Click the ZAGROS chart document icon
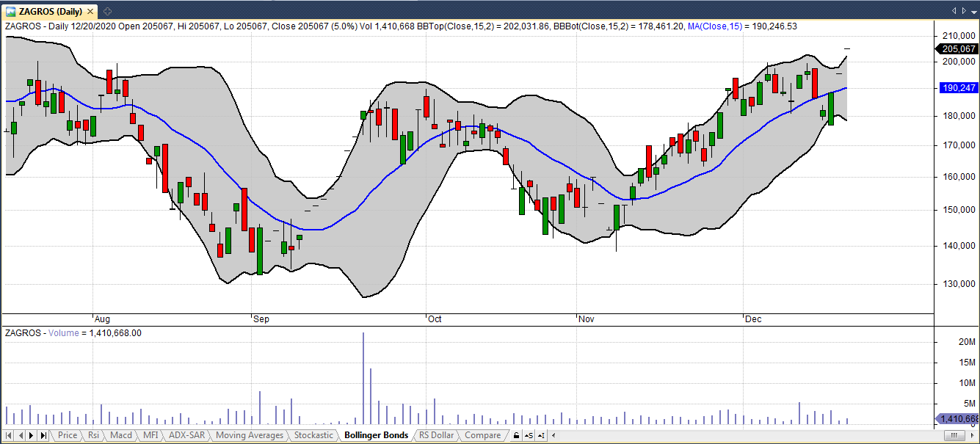The height and width of the screenshot is (444, 980). [x=11, y=11]
